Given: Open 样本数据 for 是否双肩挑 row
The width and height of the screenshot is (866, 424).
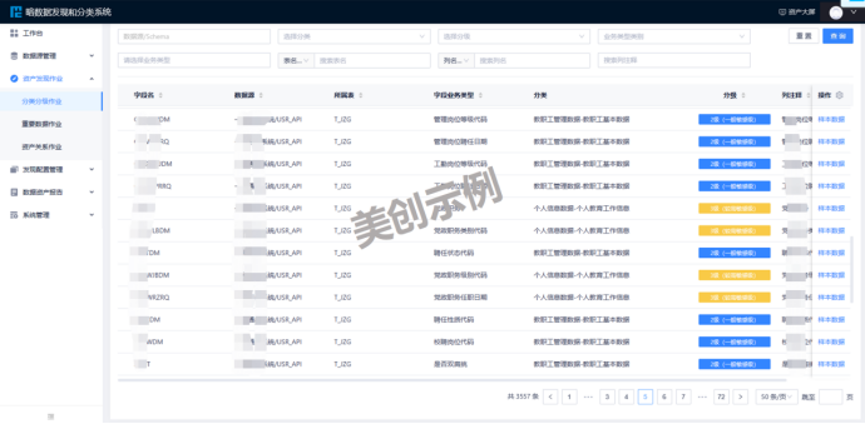Looking at the screenshot, I should (x=831, y=364).
